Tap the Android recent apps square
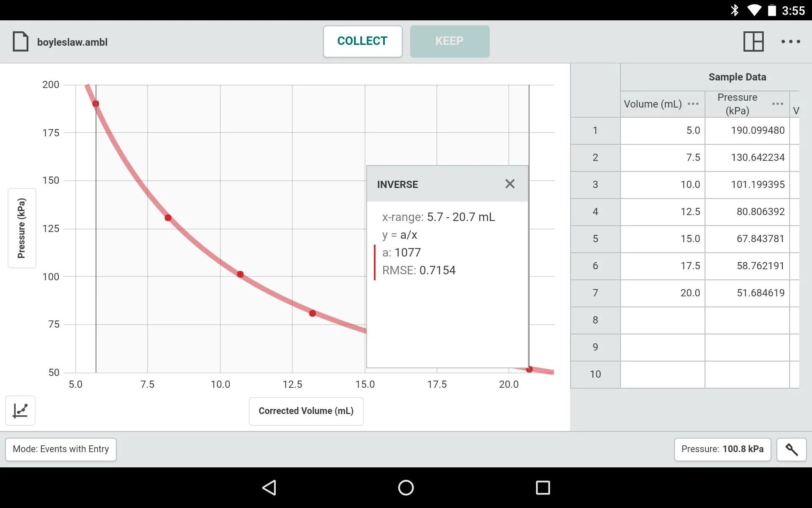The width and height of the screenshot is (812, 508). coord(543,488)
